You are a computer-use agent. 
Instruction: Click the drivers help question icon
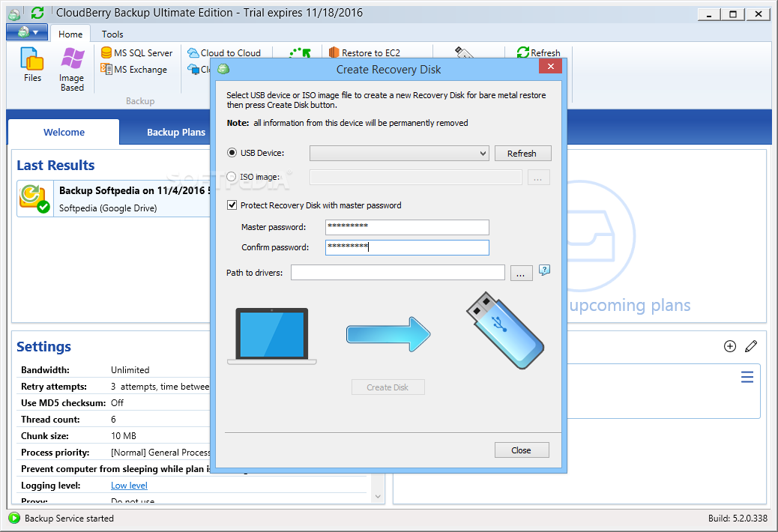pyautogui.click(x=544, y=270)
